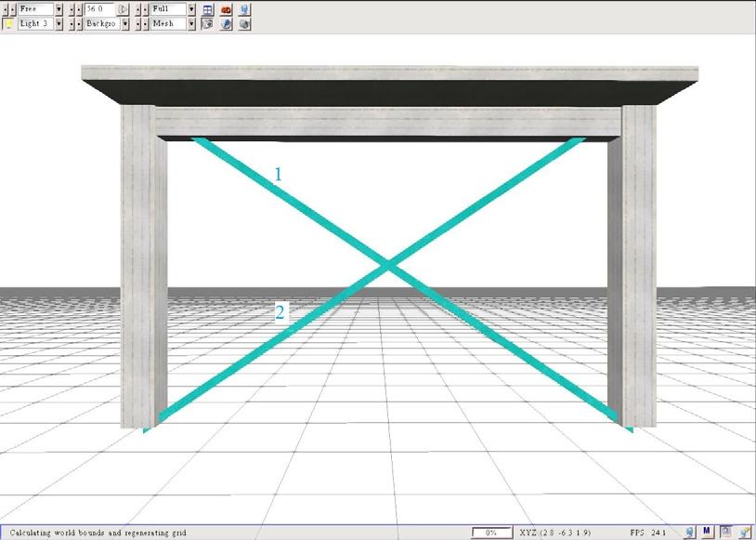756x540 pixels.
Task: Open the Light 3 dropdown arrow
Action: click(59, 23)
